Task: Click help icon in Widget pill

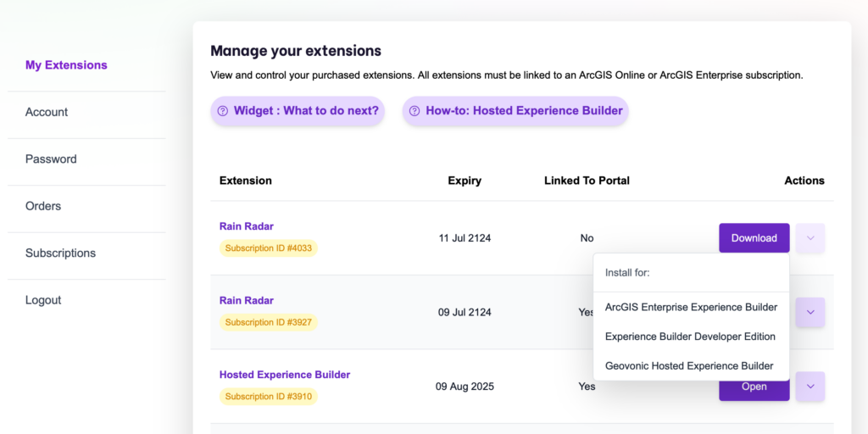Action: [x=223, y=111]
